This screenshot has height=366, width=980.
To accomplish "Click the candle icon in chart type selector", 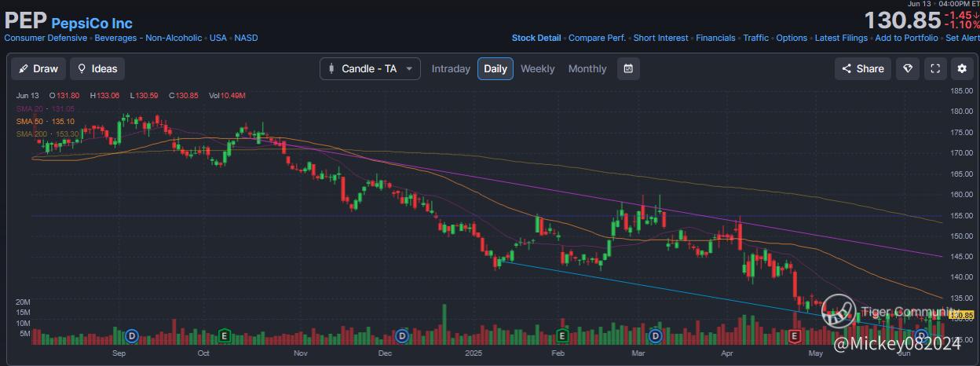I will click(331, 68).
